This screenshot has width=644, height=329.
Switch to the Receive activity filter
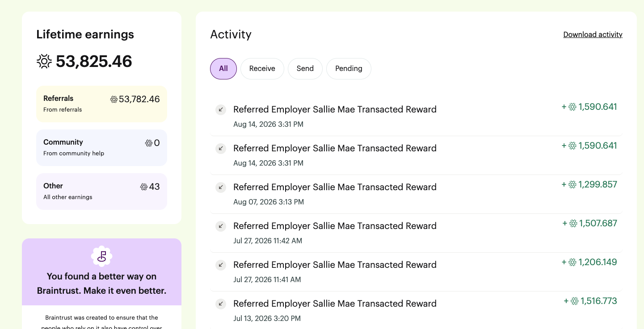click(x=262, y=69)
